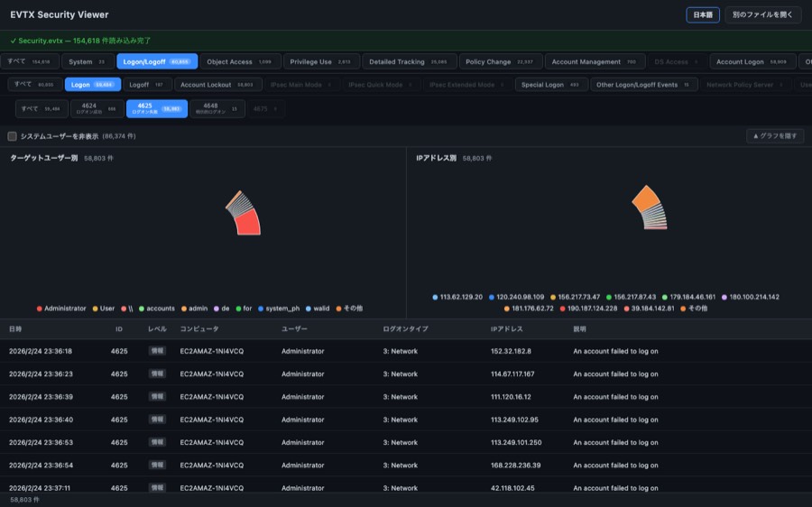Select the すべて 59,484 event ID filter
The width and height of the screenshot is (812, 507).
pyautogui.click(x=42, y=109)
